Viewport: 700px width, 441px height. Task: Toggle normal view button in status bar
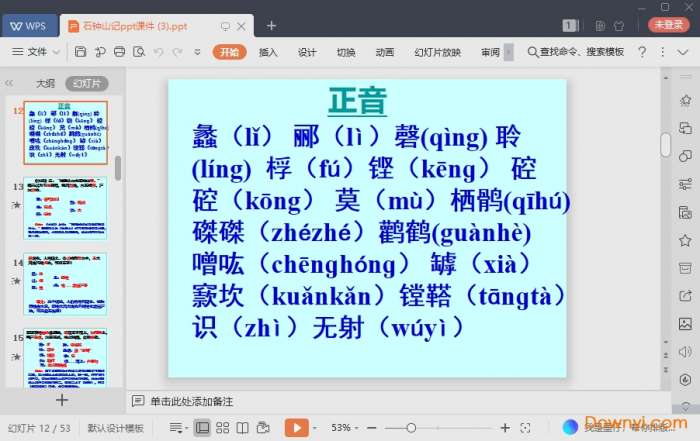202,428
